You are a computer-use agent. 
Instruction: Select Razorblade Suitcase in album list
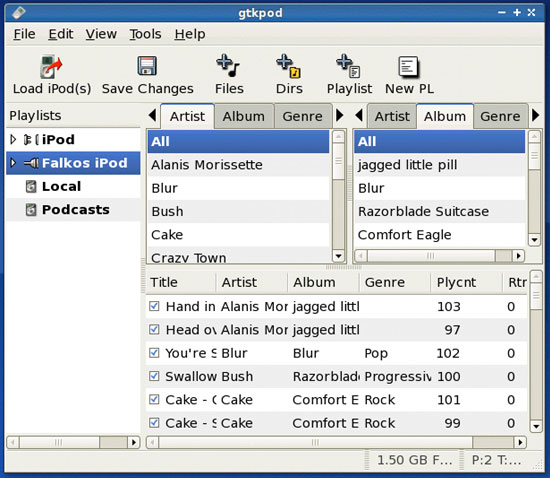440,211
